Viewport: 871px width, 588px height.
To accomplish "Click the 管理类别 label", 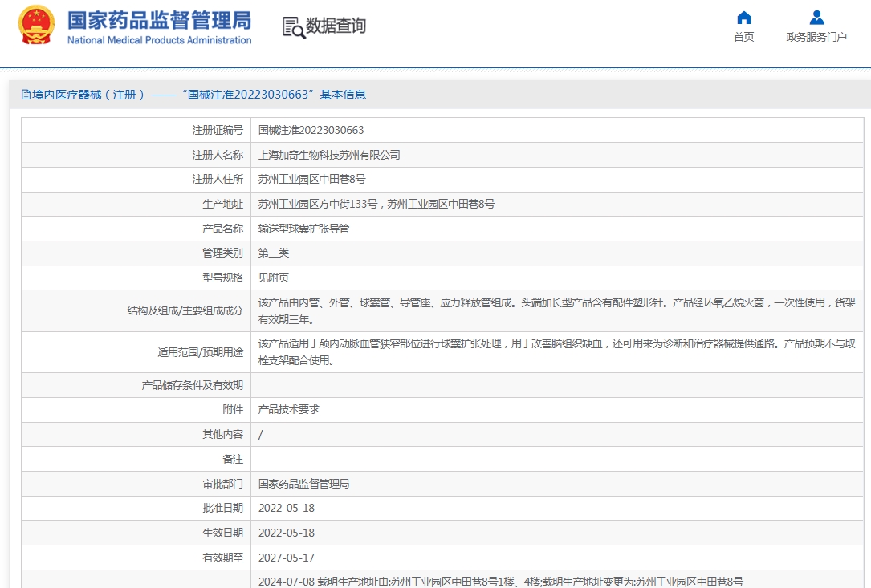I will 222,253.
